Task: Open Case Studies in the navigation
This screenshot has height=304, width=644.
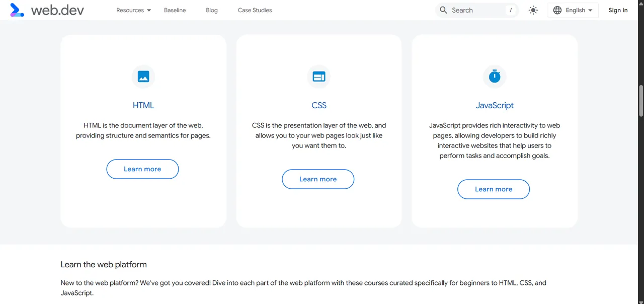Action: pyautogui.click(x=255, y=10)
